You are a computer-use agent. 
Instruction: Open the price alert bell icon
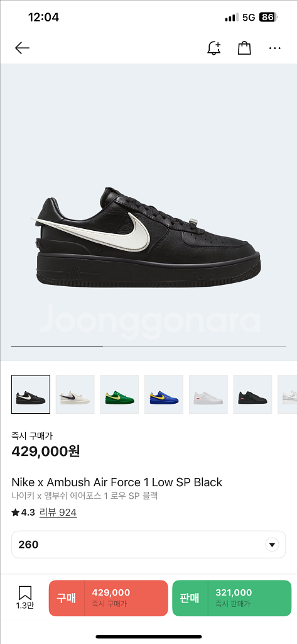point(213,48)
